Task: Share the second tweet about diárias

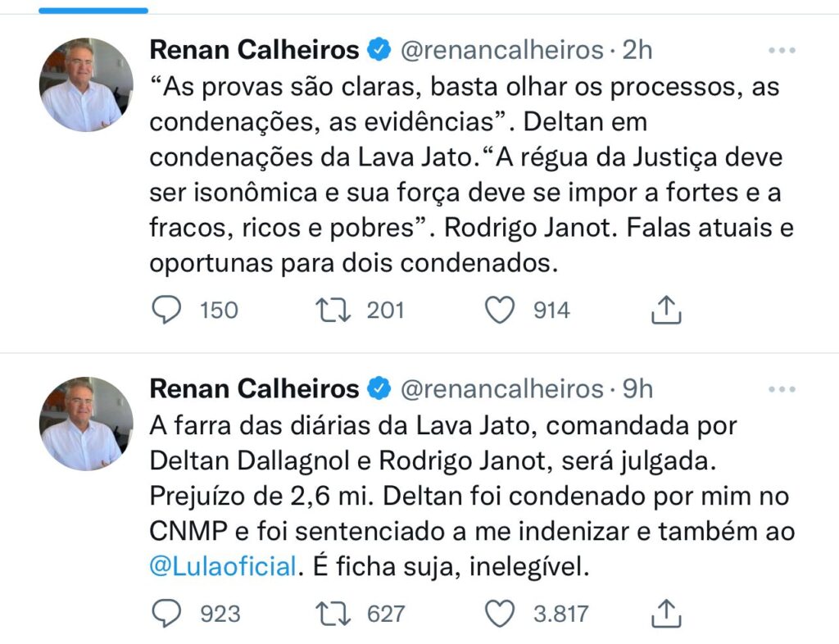Action: pos(666,613)
